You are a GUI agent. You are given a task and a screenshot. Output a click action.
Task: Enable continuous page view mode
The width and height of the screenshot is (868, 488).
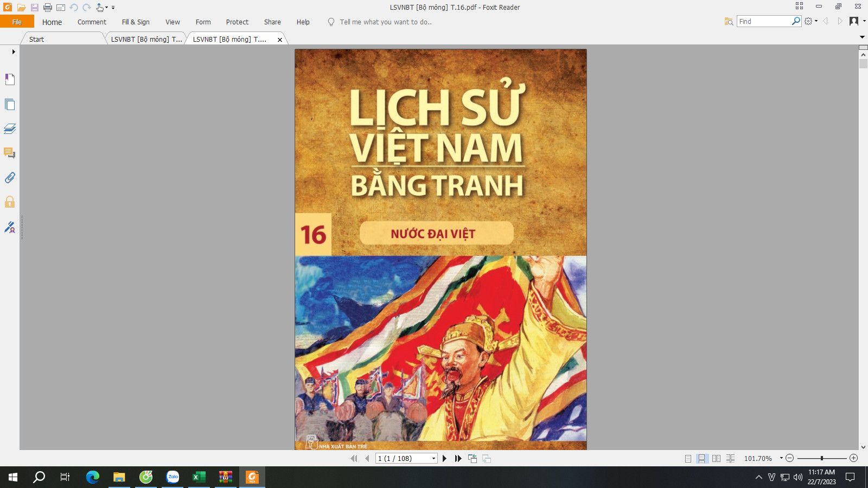pyautogui.click(x=702, y=459)
